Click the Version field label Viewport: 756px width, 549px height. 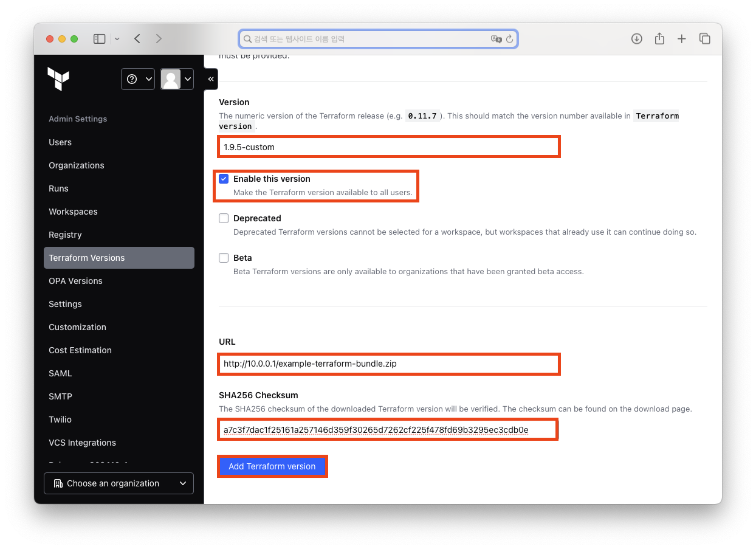click(234, 102)
